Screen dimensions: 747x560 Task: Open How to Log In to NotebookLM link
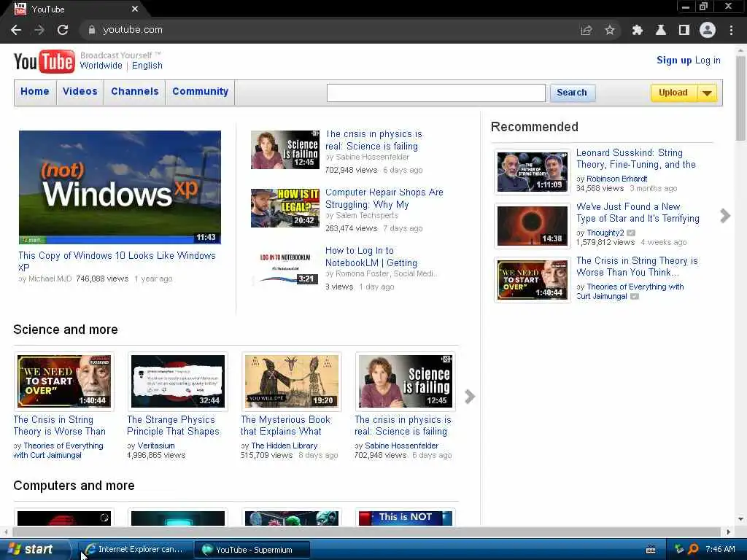(x=371, y=257)
